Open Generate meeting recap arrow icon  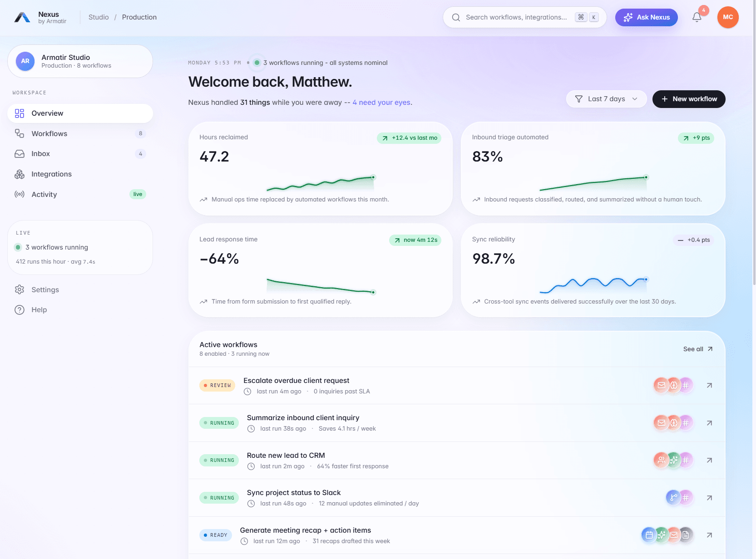pyautogui.click(x=709, y=535)
